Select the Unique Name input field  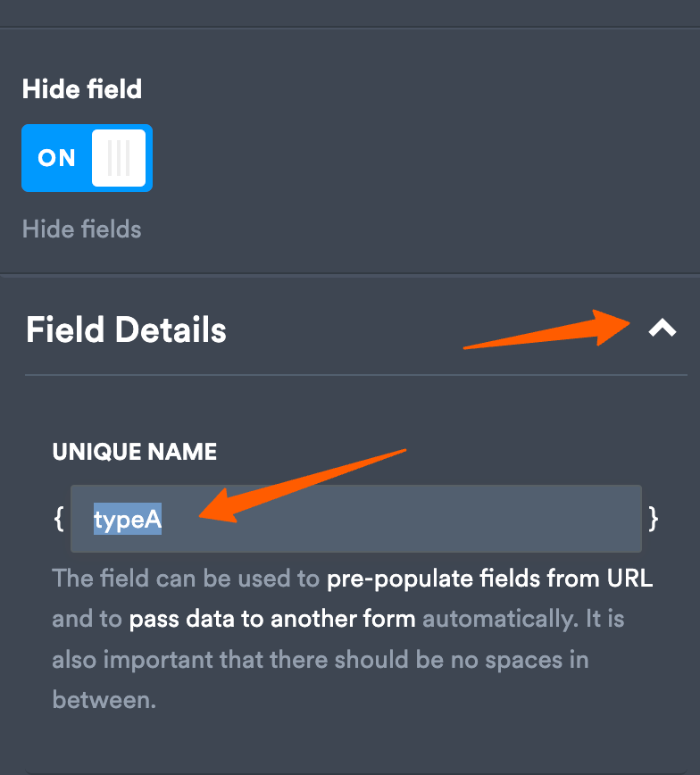click(355, 518)
